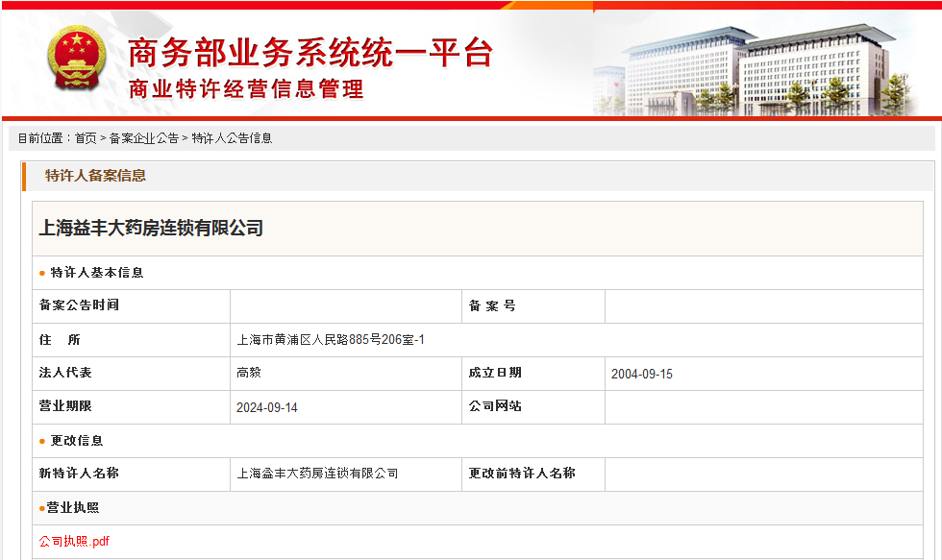942x560 pixels.
Task: Click the 营业期限 label cell
Action: [x=131, y=407]
